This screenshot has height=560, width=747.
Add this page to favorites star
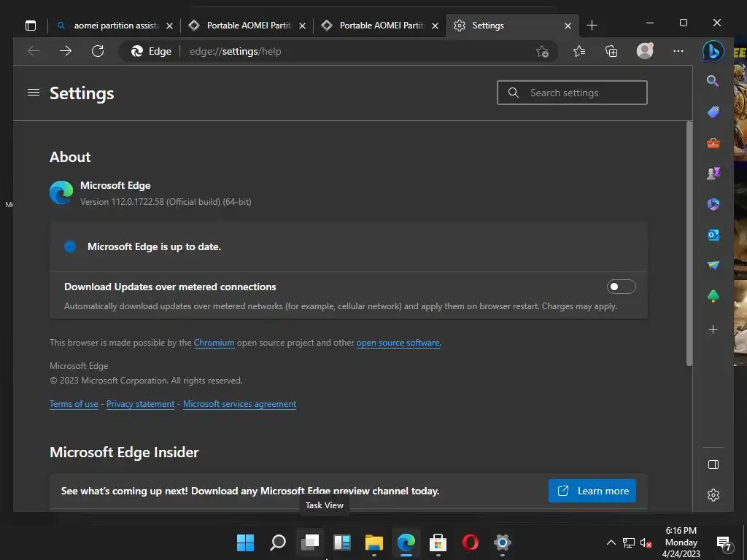542,52
